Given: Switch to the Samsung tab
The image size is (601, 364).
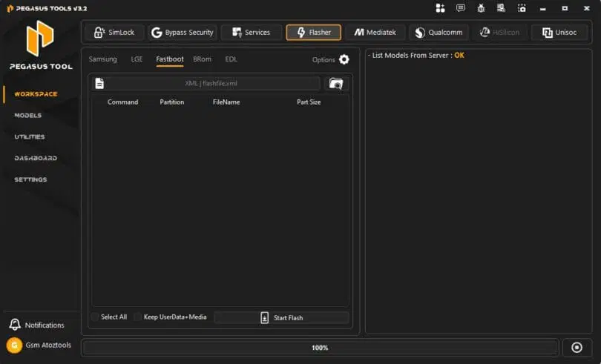Looking at the screenshot, I should pos(102,59).
